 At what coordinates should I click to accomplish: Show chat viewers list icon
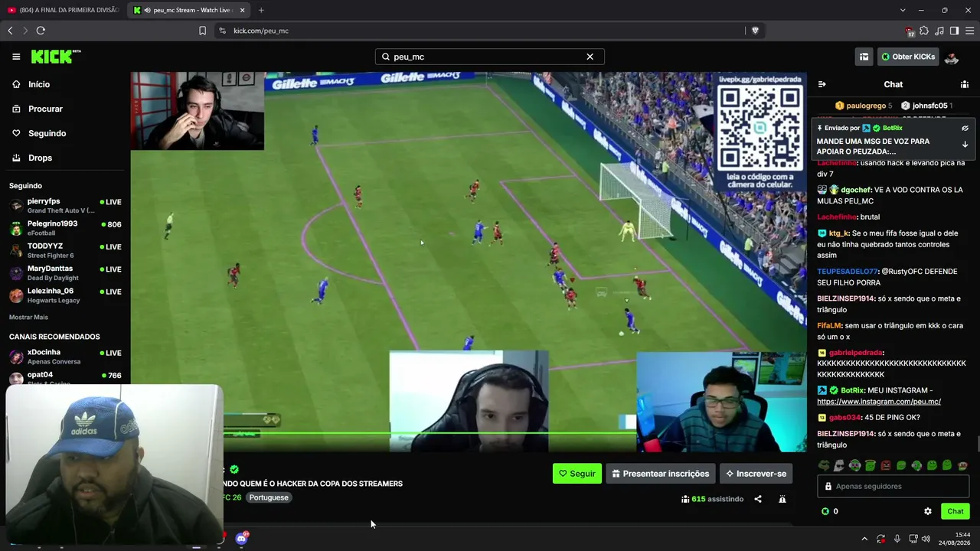tap(965, 84)
